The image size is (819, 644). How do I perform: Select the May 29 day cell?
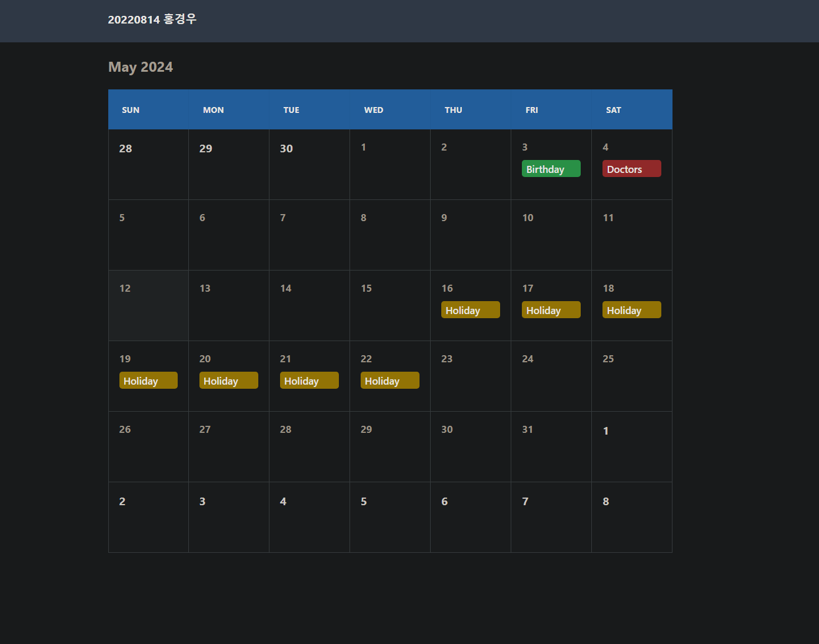(390, 447)
